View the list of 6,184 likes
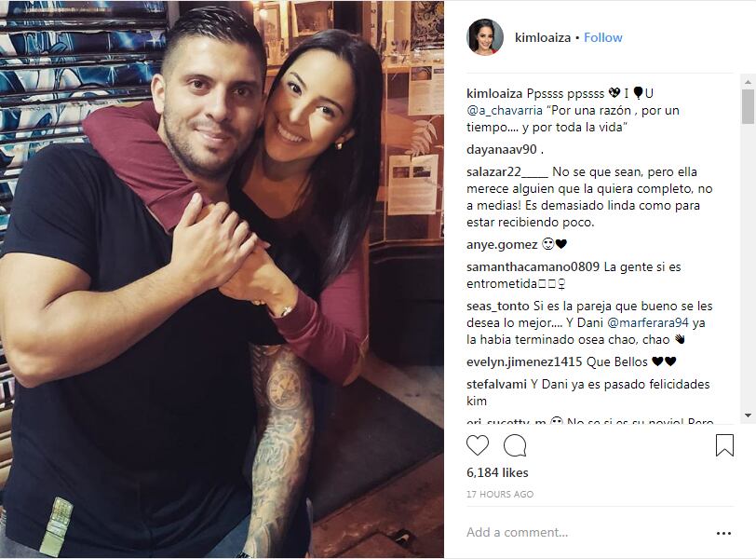 coord(497,472)
